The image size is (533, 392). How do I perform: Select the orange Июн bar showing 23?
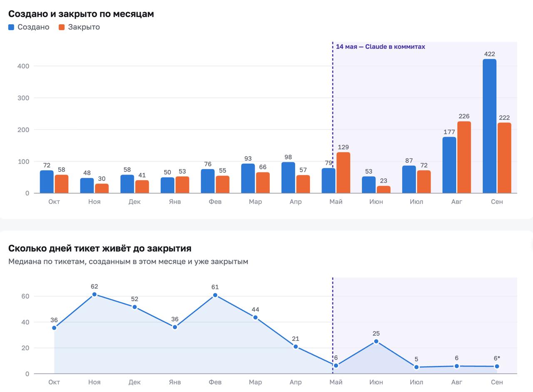click(x=384, y=190)
